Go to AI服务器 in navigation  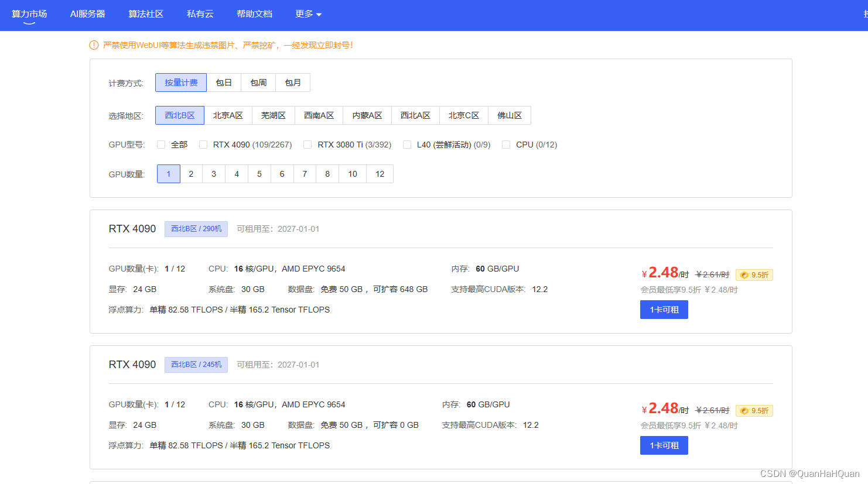88,14
